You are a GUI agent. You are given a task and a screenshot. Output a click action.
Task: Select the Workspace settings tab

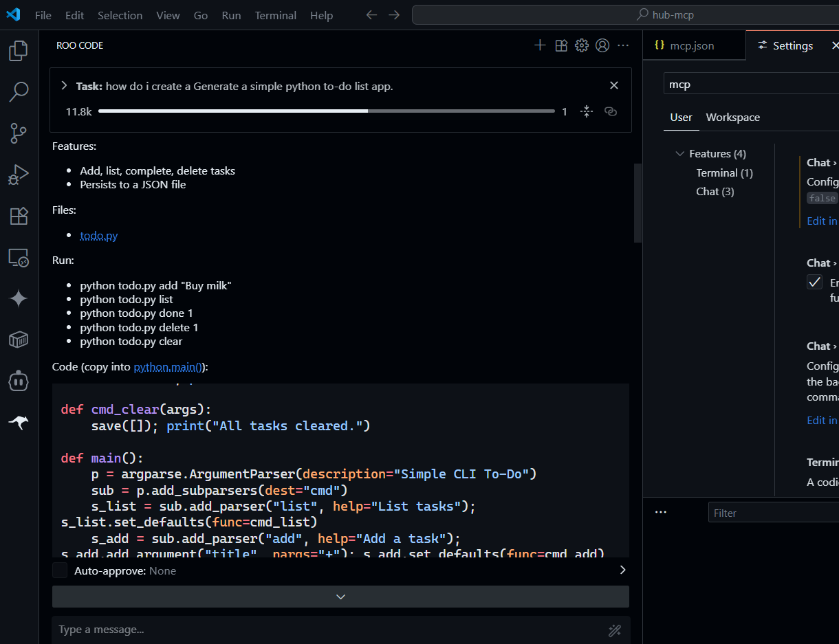pos(732,118)
